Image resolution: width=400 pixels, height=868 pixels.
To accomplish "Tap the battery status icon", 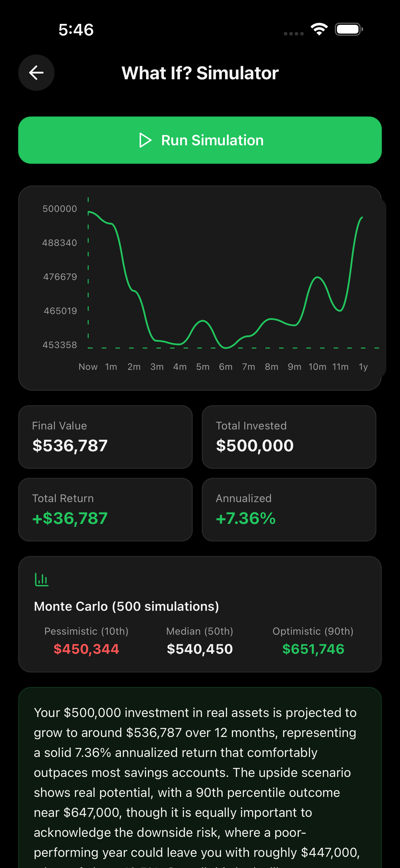I will 349,29.
